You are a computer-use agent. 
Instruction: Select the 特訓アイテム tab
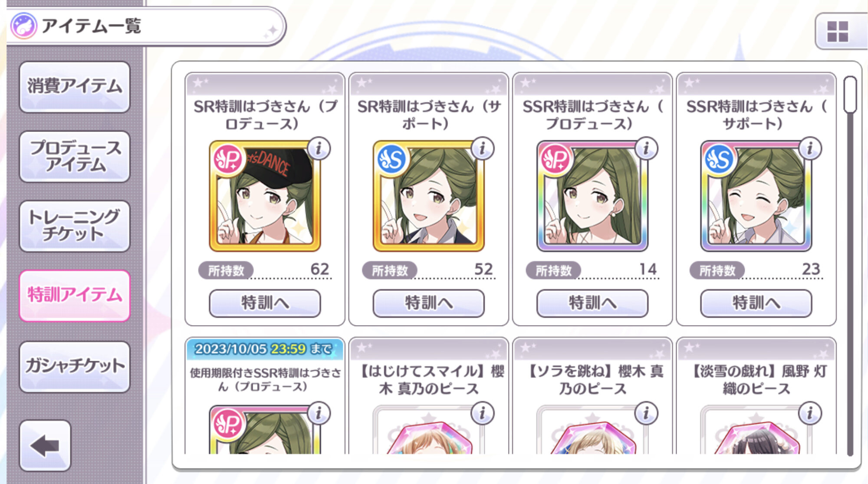[75, 296]
